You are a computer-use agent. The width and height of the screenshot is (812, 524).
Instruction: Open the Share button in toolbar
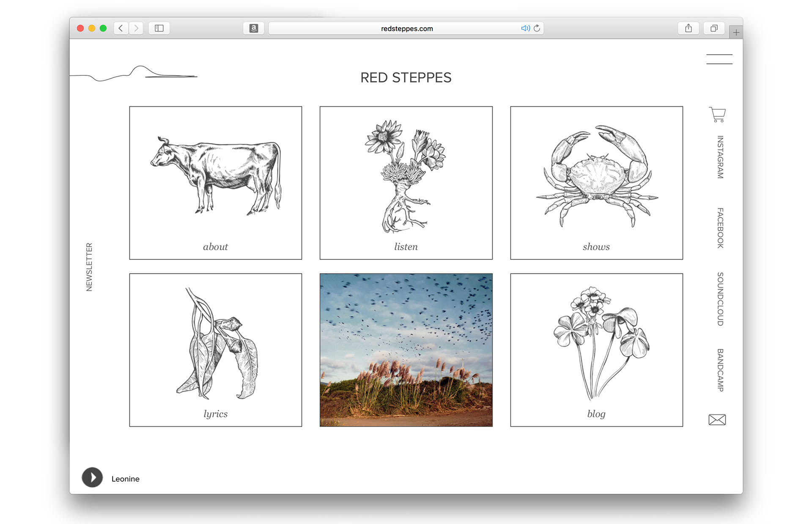point(689,28)
